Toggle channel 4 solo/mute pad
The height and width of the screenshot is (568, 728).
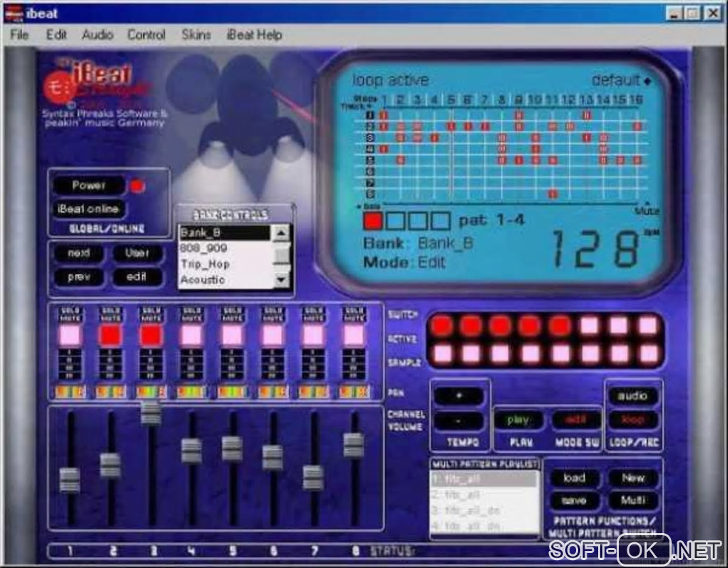[x=191, y=335]
